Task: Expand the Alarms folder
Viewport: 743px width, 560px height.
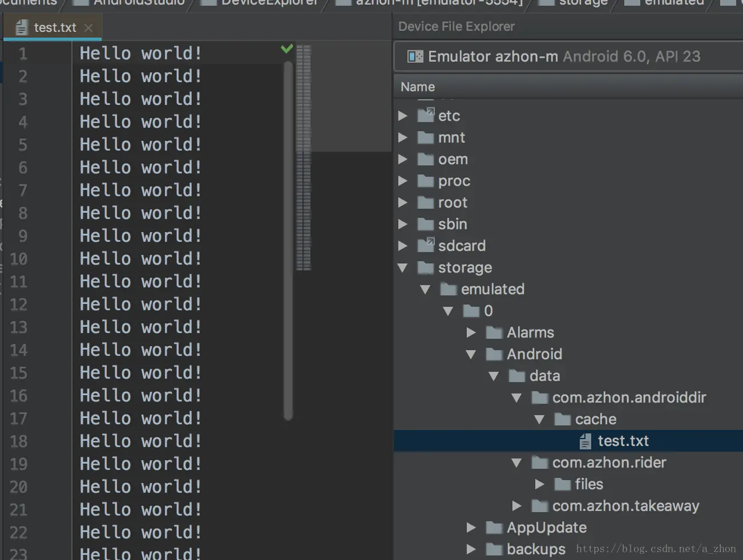Action: (x=471, y=332)
